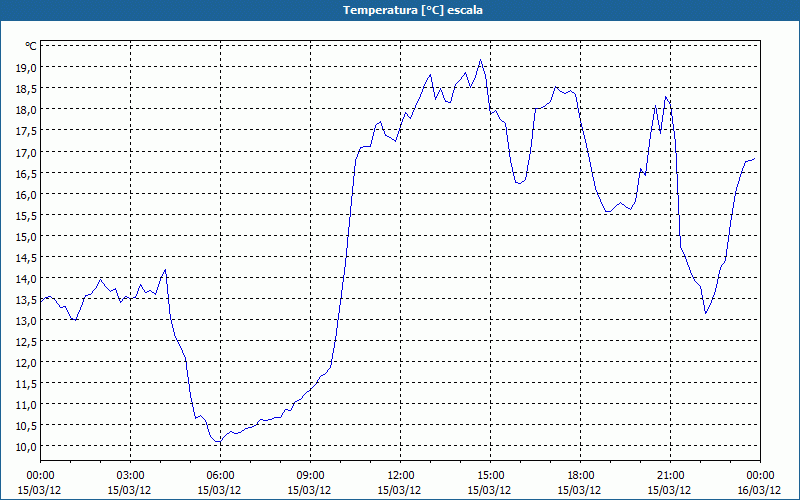The width and height of the screenshot is (800, 500).
Task: Select the 11,5 y-axis label
Action: tap(28, 384)
